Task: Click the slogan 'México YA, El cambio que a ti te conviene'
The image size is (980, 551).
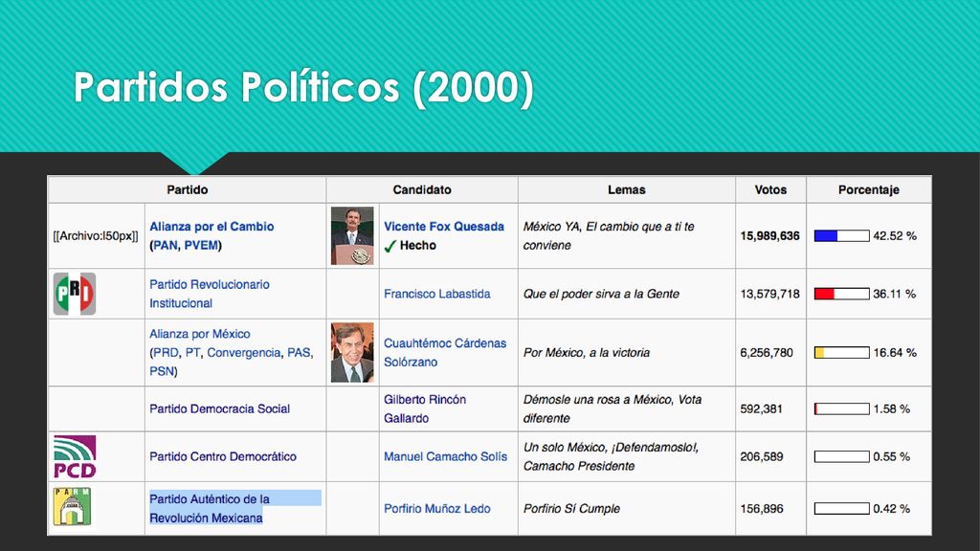Action: click(609, 235)
